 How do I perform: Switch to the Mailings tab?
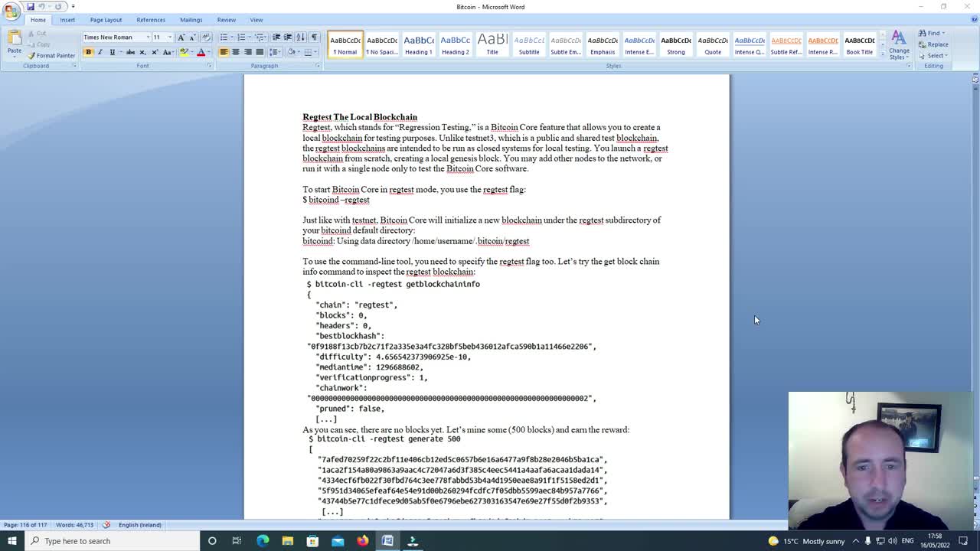(191, 20)
